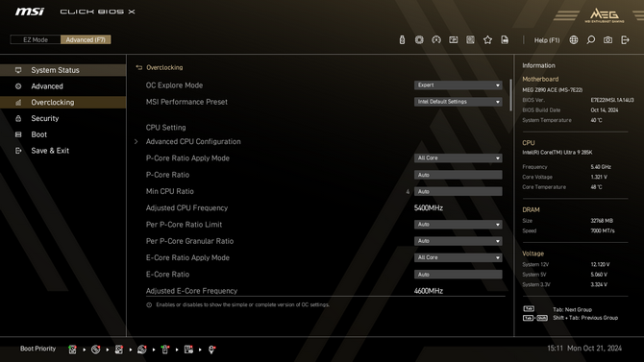Open P-Core Ratio Apply Mode dropdown
Screen dimensions: 644x362
[458, 158]
